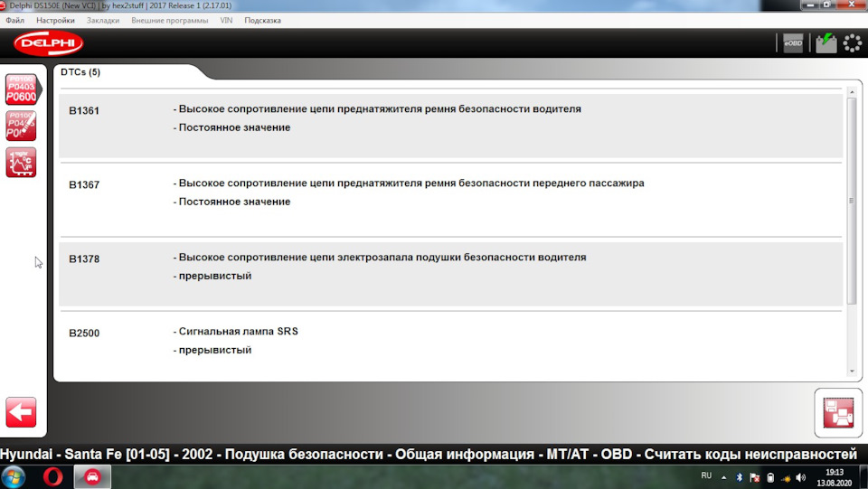Click front passenger pretensioner description text

[x=409, y=183]
